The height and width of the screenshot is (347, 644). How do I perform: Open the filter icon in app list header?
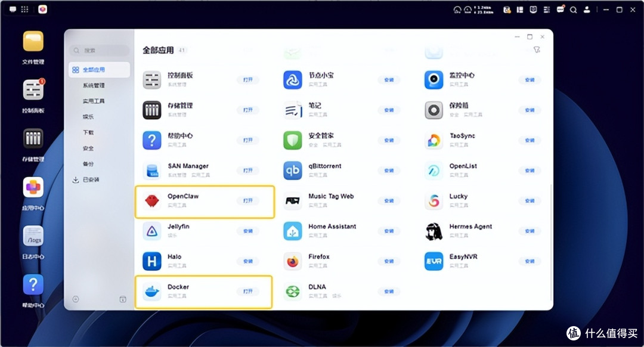click(x=537, y=49)
